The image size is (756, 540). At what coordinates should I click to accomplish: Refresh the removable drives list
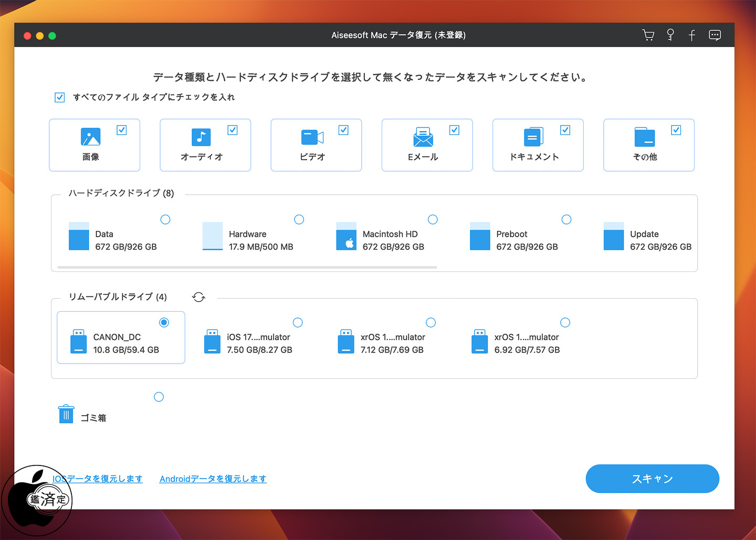tap(198, 297)
